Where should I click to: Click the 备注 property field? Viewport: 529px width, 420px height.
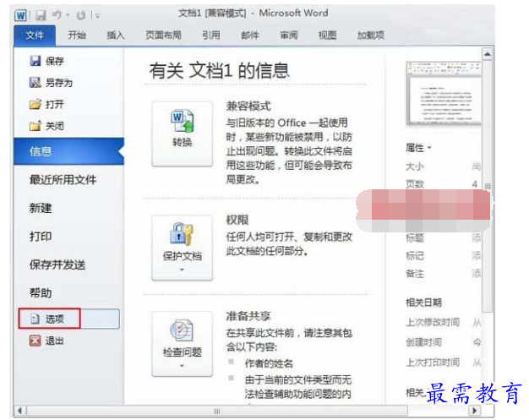point(476,274)
